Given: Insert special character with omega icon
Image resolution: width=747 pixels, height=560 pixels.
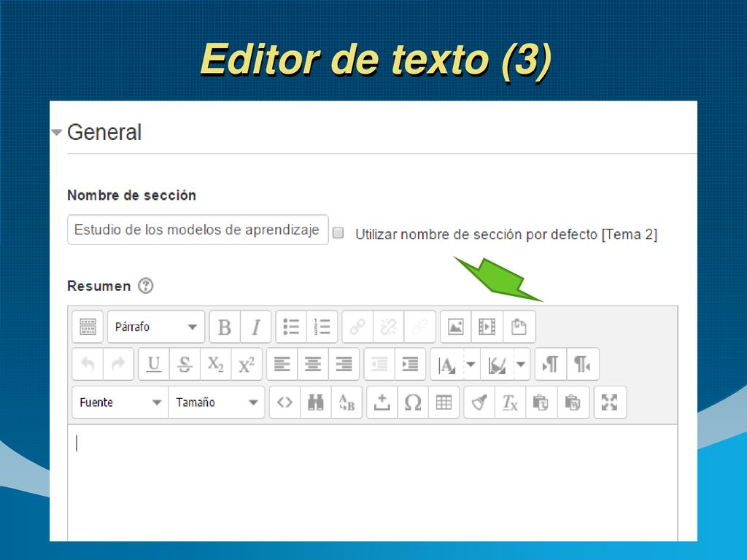Looking at the screenshot, I should click(x=413, y=402).
